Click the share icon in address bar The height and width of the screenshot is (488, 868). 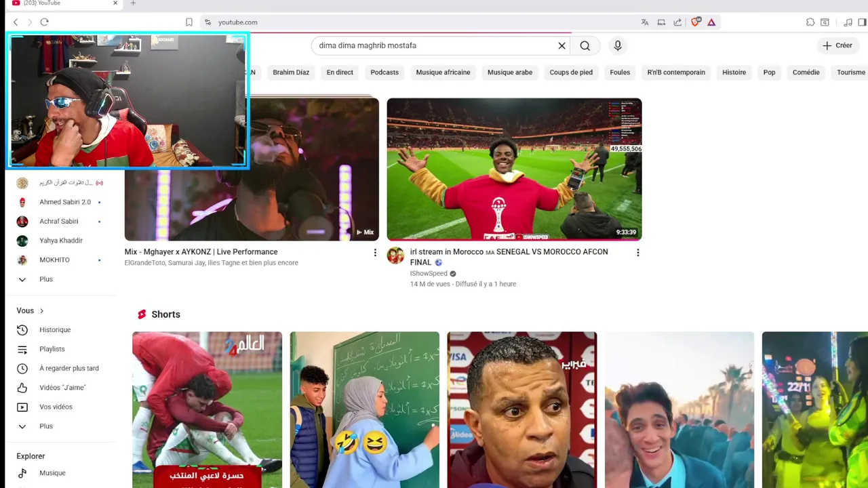pyautogui.click(x=677, y=22)
